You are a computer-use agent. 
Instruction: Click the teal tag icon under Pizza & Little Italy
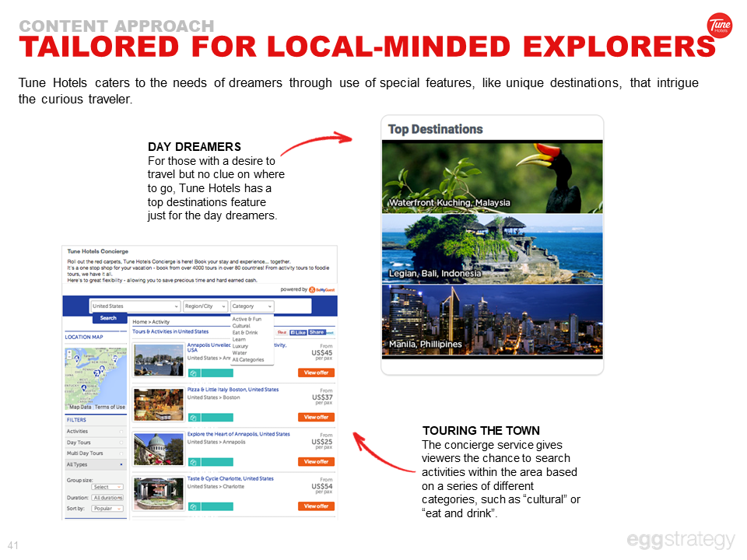coord(194,418)
